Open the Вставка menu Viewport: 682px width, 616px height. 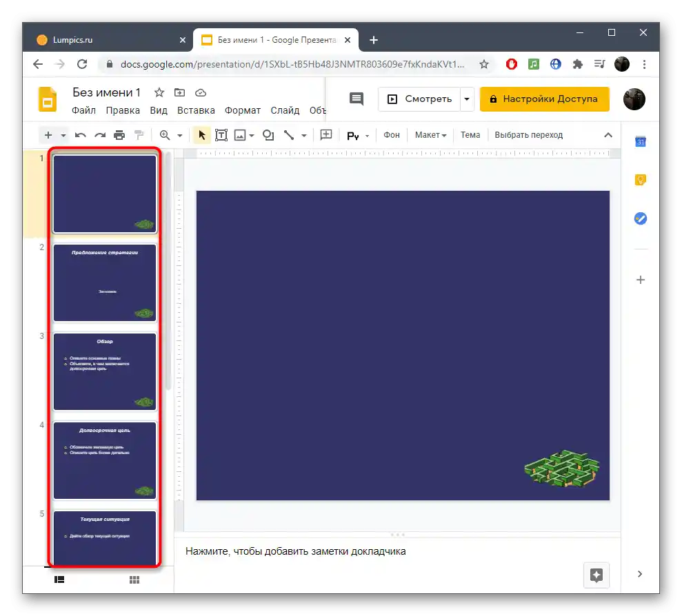point(196,110)
